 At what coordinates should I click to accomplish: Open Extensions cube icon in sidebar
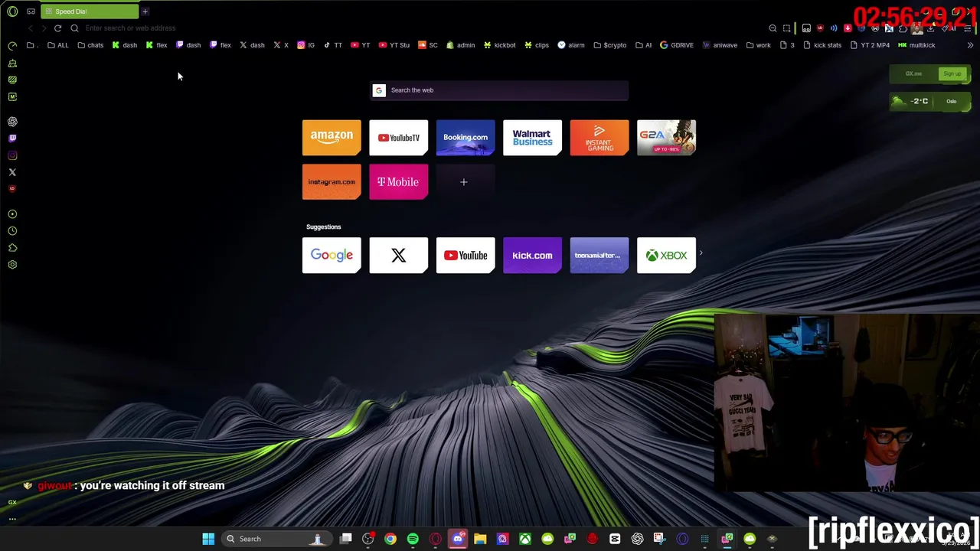tap(12, 248)
